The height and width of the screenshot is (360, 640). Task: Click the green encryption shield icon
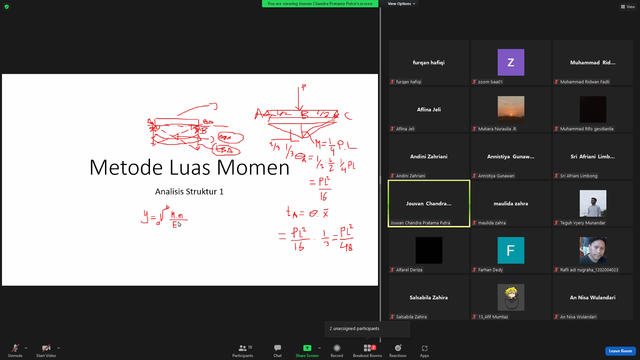coord(7,7)
